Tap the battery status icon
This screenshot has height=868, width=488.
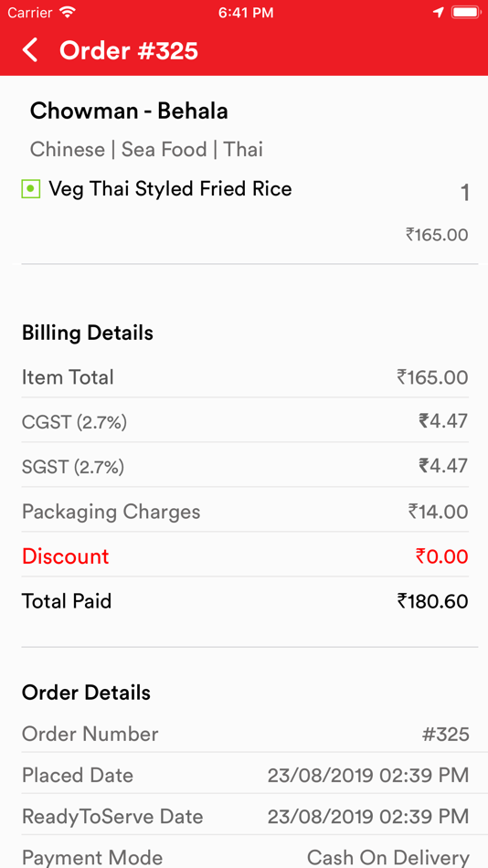pyautogui.click(x=464, y=12)
